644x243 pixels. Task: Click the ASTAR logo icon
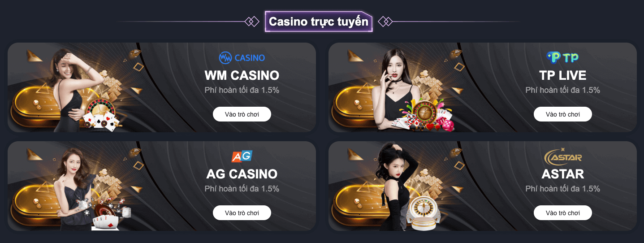562,156
